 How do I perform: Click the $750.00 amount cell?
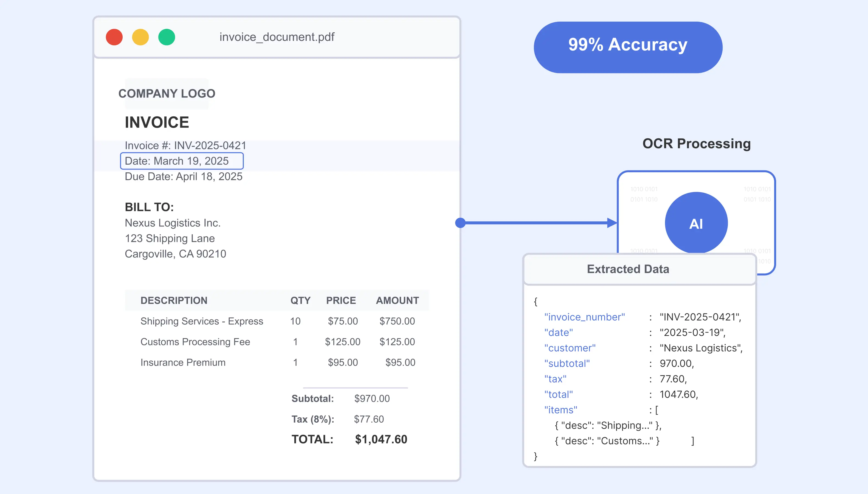pyautogui.click(x=397, y=321)
